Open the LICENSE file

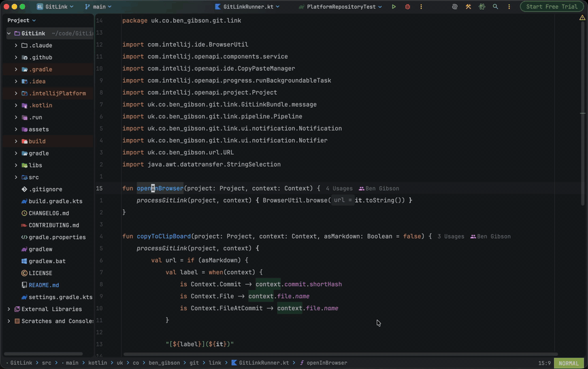tap(40, 274)
